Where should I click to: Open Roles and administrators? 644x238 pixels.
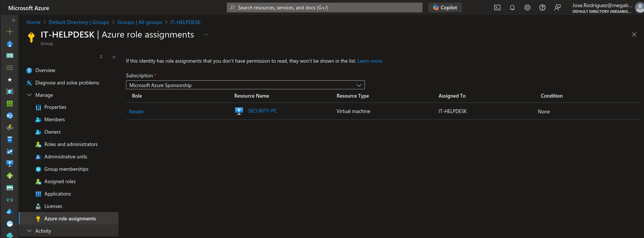(71, 144)
